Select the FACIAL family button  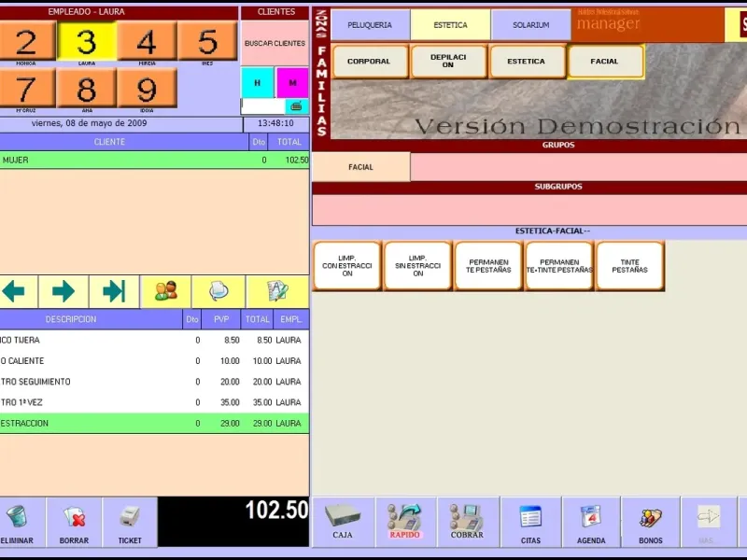[x=604, y=62]
